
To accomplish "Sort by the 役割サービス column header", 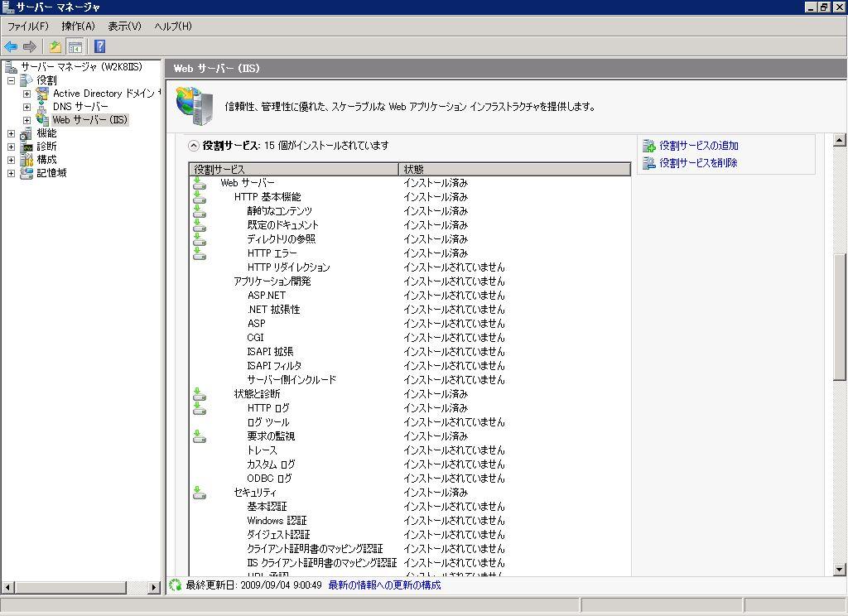I will 294,169.
